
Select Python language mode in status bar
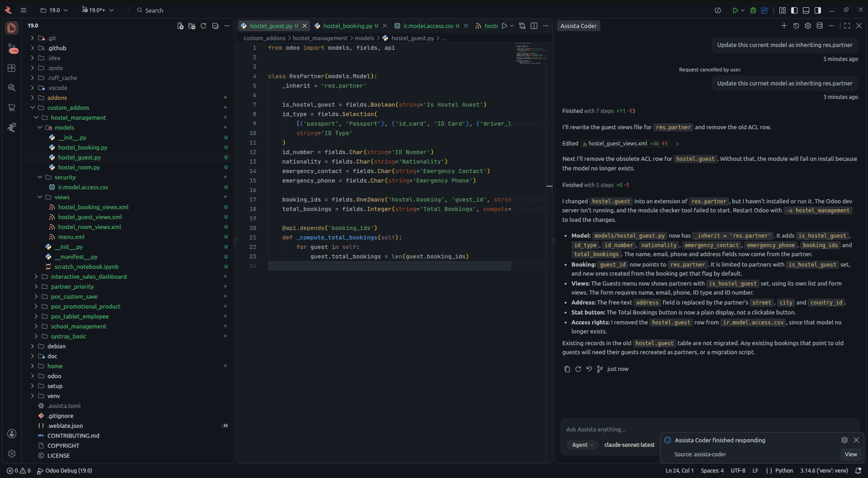[784, 471]
